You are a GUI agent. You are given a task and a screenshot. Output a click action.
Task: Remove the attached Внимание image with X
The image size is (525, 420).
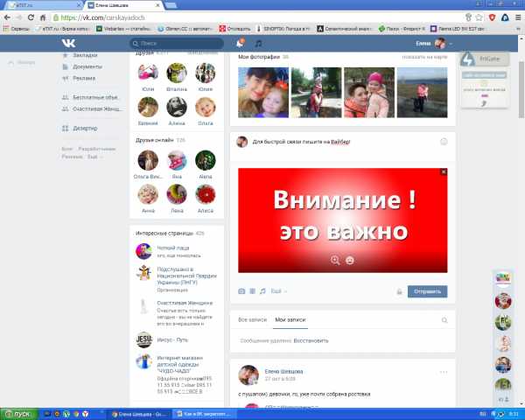click(444, 171)
